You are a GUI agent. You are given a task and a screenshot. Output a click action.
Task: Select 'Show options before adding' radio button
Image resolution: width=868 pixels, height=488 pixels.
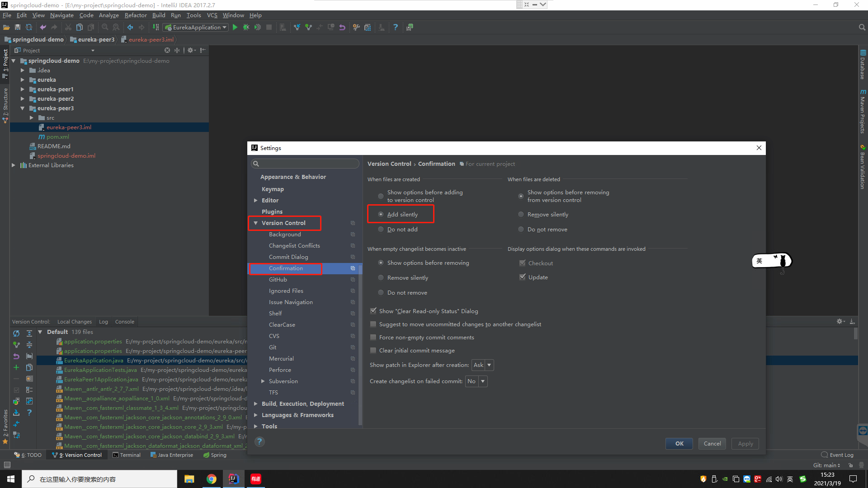pos(381,196)
